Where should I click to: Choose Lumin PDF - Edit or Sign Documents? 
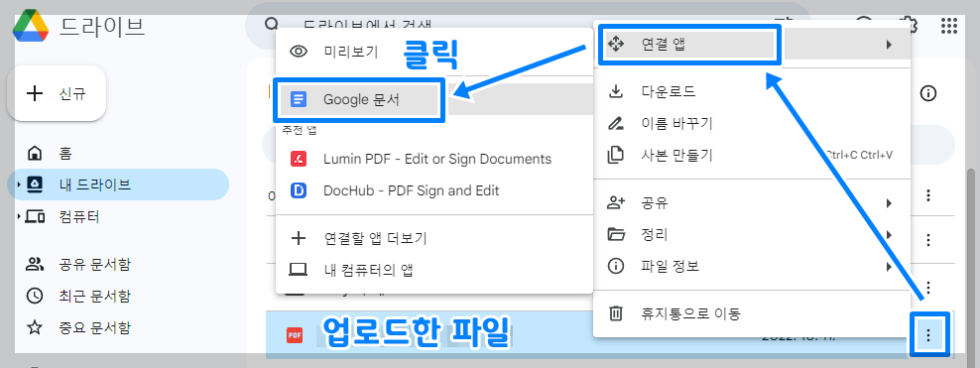[434, 159]
